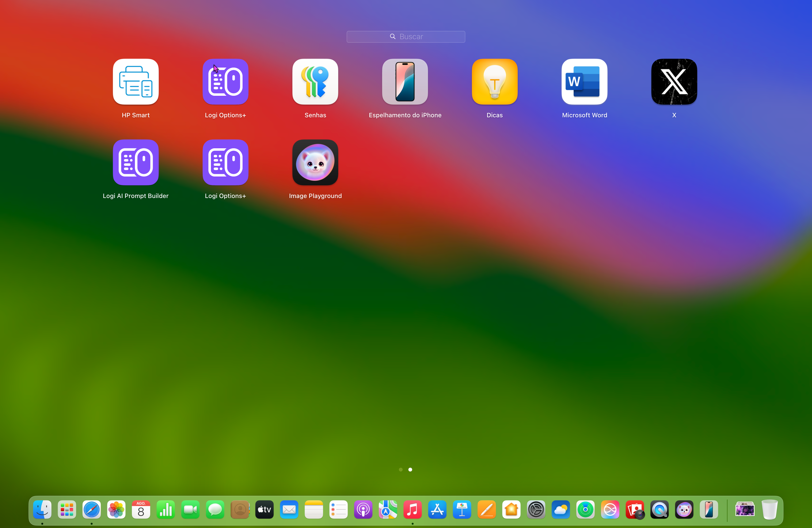812x528 pixels.
Task: Open Espelhamento do iPhone
Action: (x=405, y=82)
